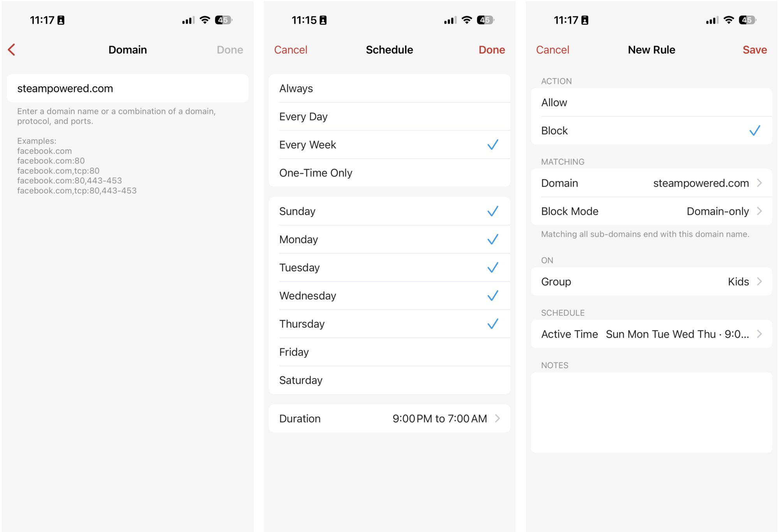
Task: Click the cellular signal bars on Domain screen
Action: coord(188,20)
